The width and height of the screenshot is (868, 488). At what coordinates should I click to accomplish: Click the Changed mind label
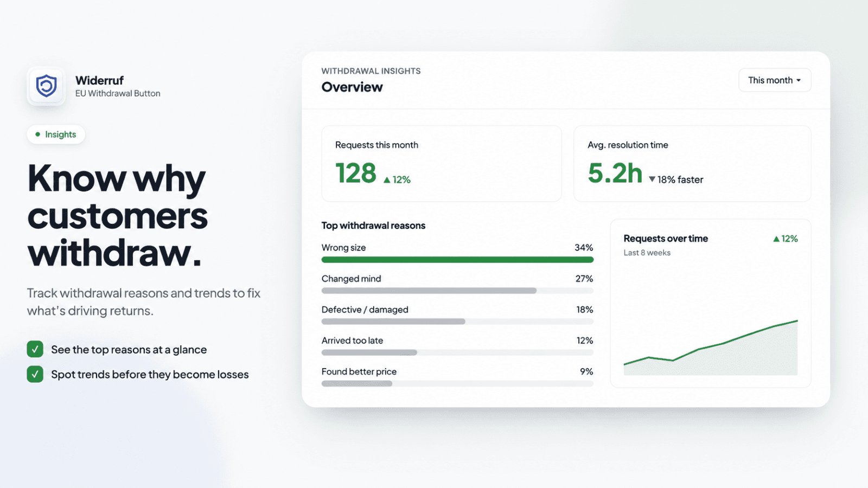351,279
